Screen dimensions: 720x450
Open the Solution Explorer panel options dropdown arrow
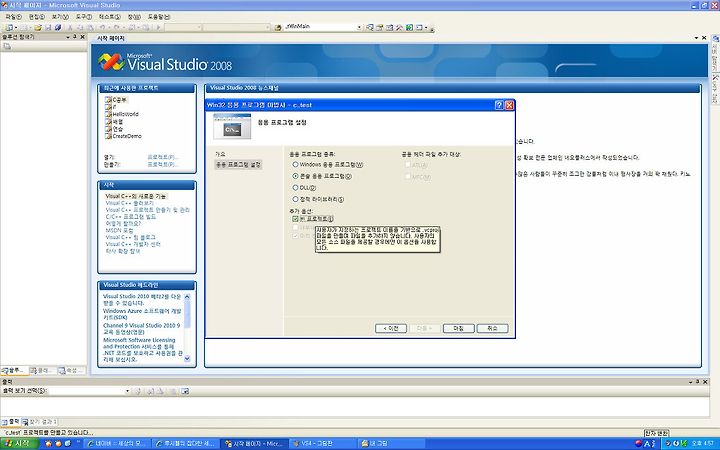coord(68,37)
